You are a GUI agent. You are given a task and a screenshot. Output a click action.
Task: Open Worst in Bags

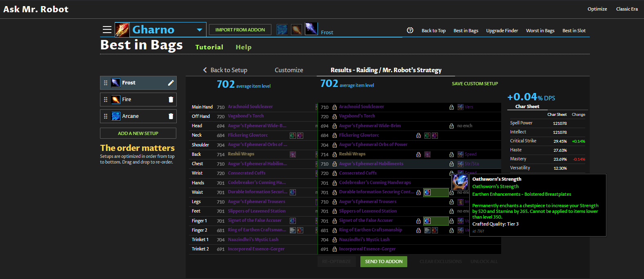pyautogui.click(x=540, y=31)
